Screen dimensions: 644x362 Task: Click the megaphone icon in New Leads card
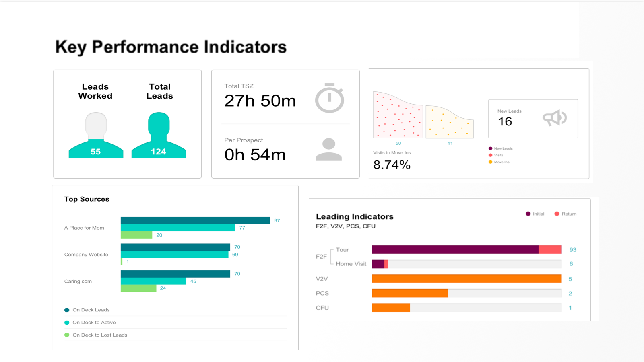pos(555,118)
